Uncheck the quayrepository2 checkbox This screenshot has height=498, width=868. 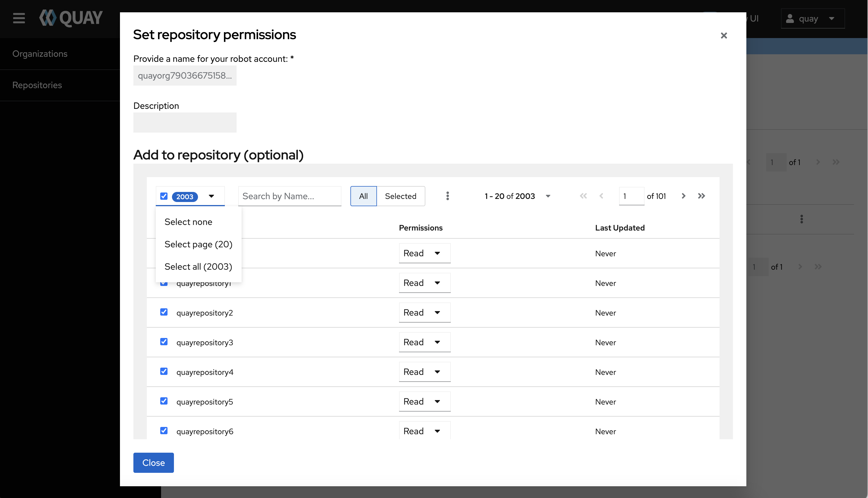tap(164, 312)
